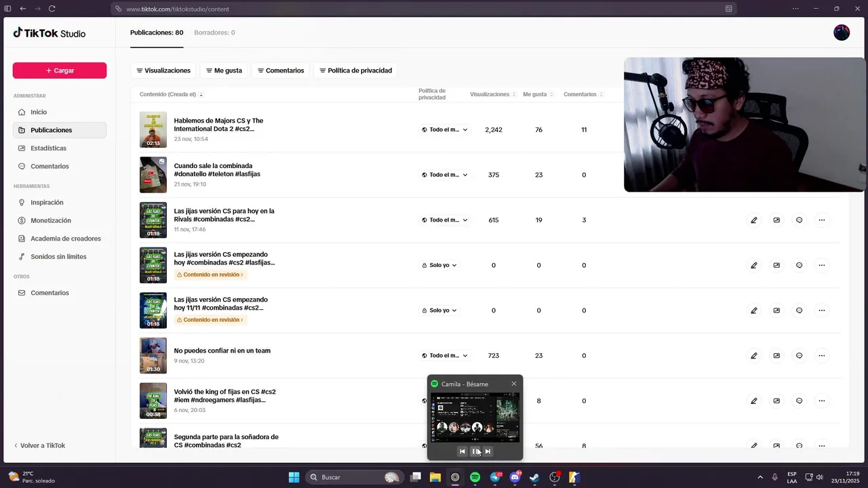Screen dimensions: 868x488
Task: Skip to next track in Spotify popup
Action: tap(488, 451)
